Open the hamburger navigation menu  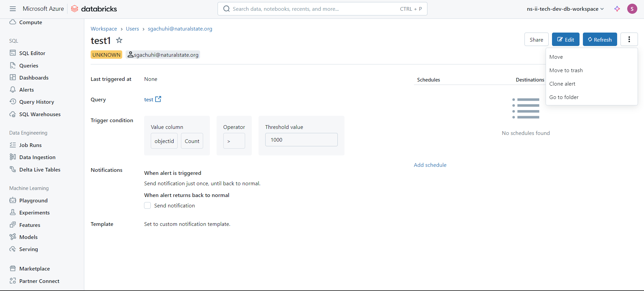point(13,9)
